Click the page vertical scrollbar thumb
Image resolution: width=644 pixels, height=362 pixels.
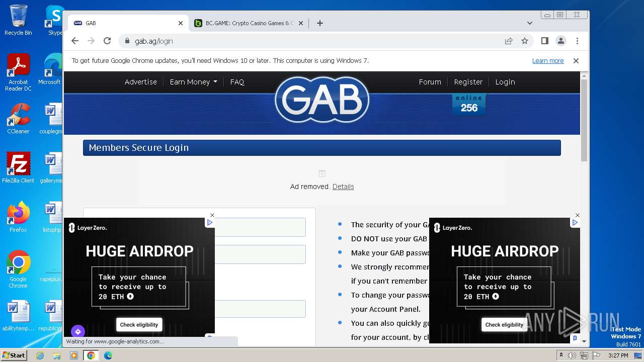(x=584, y=121)
